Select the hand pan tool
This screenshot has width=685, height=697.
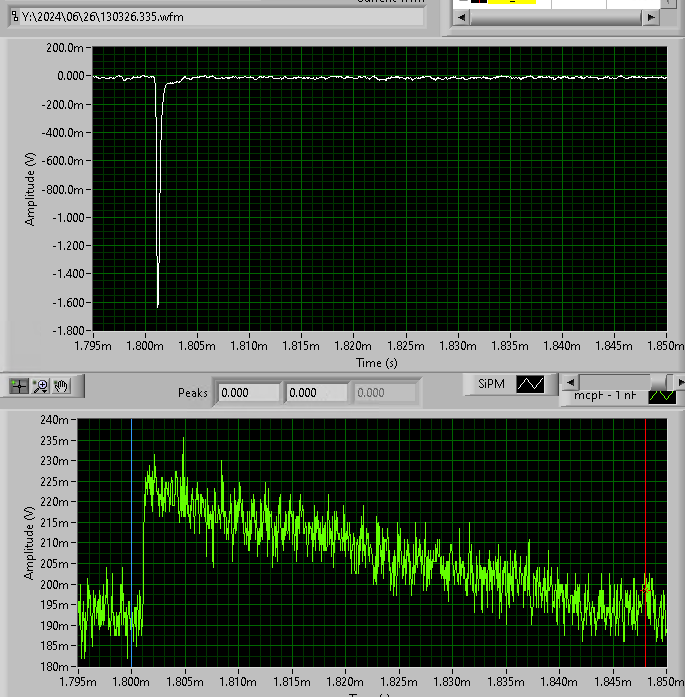(62, 385)
